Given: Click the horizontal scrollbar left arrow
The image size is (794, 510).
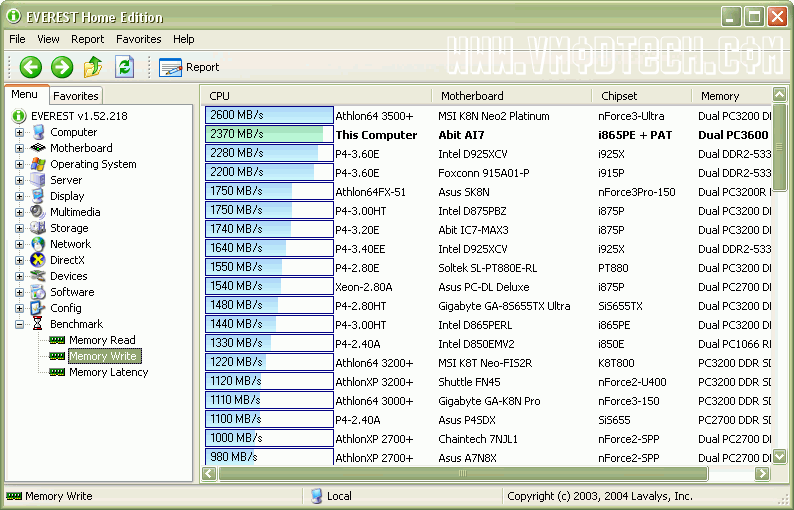Looking at the screenshot, I should pyautogui.click(x=209, y=474).
